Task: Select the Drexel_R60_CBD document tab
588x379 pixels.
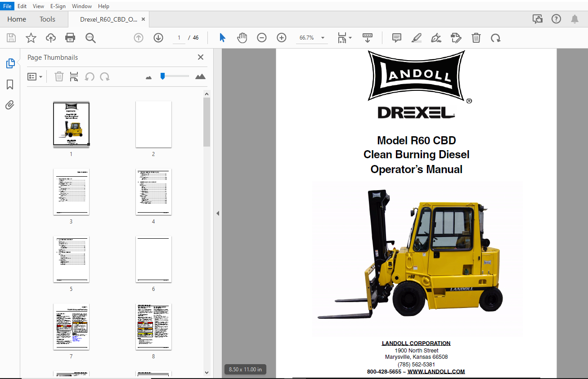Action: pyautogui.click(x=109, y=19)
